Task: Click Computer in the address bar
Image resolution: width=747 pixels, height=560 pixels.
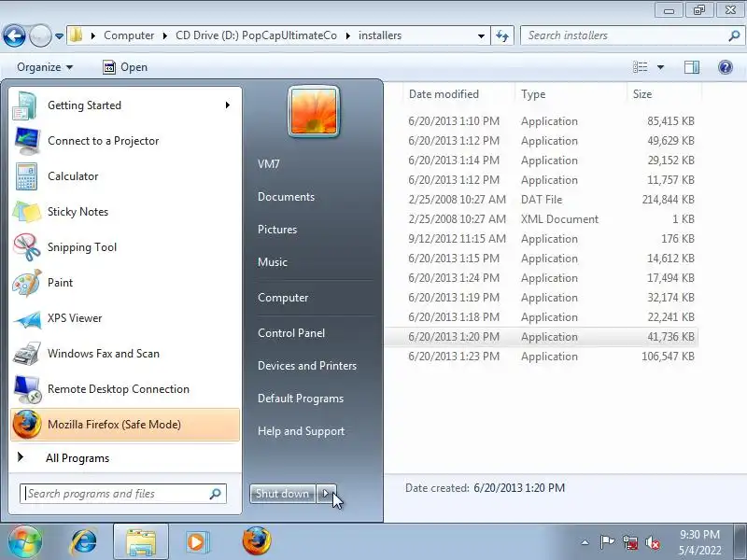Action: point(129,35)
